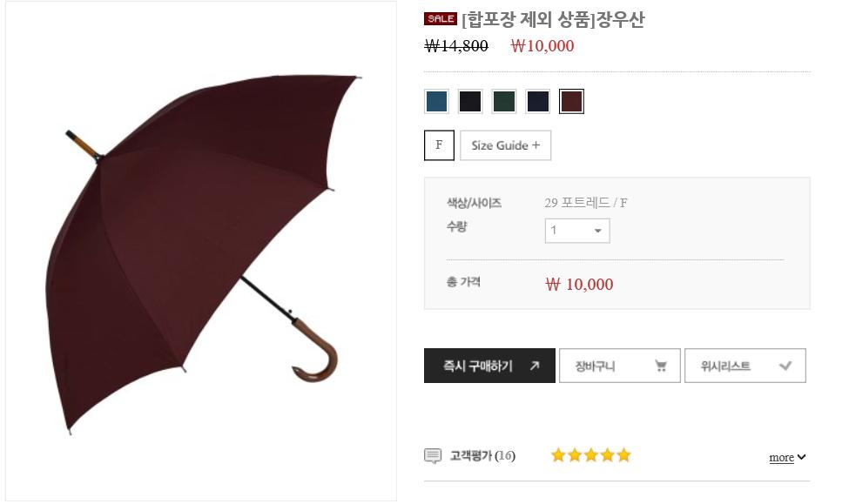Pick the navy color swatch
The width and height of the screenshot is (849, 504).
tap(537, 101)
